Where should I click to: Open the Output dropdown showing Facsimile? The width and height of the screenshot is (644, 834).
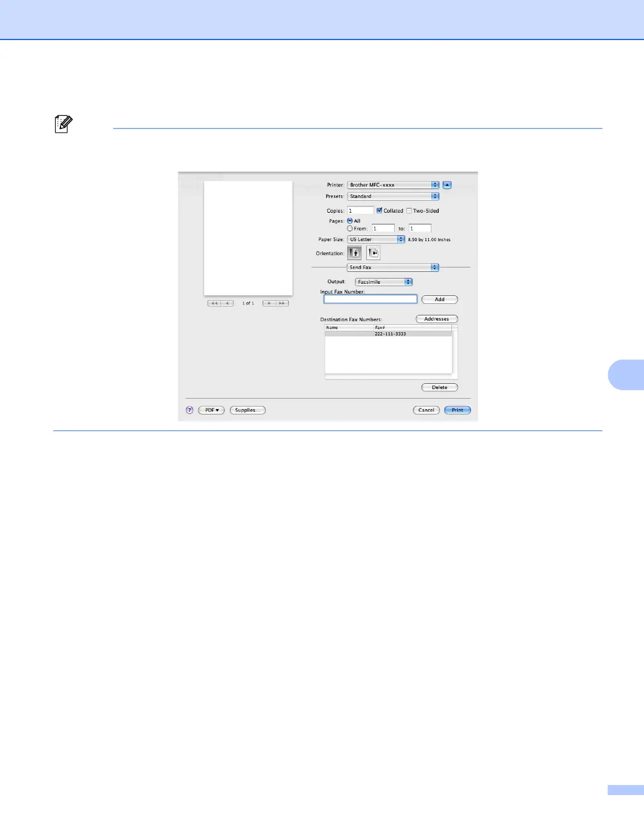(x=384, y=282)
